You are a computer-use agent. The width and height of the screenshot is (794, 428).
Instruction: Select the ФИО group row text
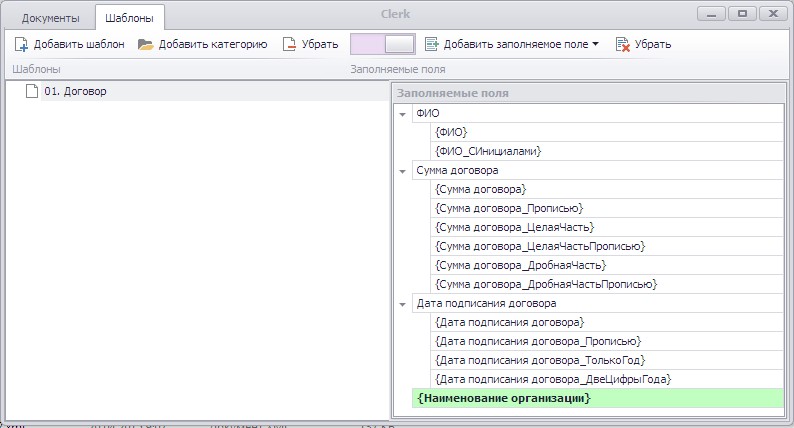(x=428, y=113)
